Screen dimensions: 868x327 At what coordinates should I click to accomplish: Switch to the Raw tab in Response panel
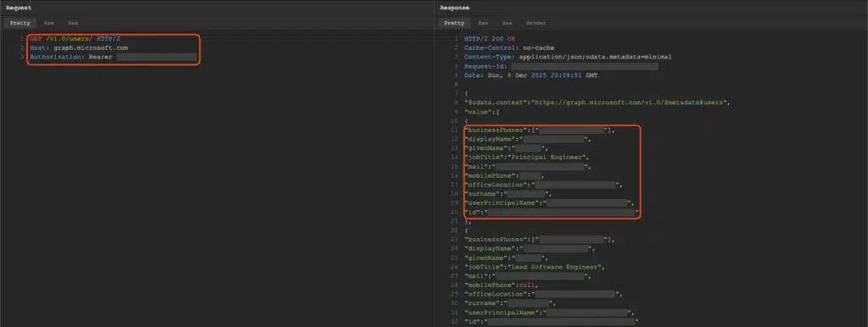483,23
